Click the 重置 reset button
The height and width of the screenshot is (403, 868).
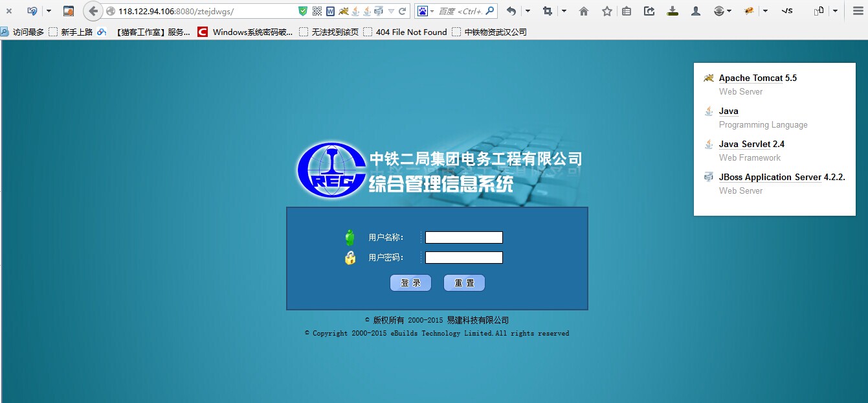(464, 283)
